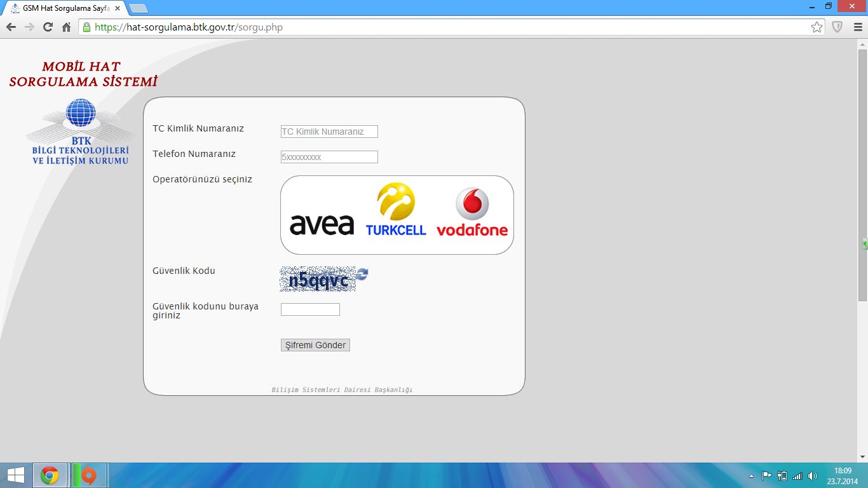The height and width of the screenshot is (488, 868).
Task: Open the taskbar clock and date
Action: point(843,475)
